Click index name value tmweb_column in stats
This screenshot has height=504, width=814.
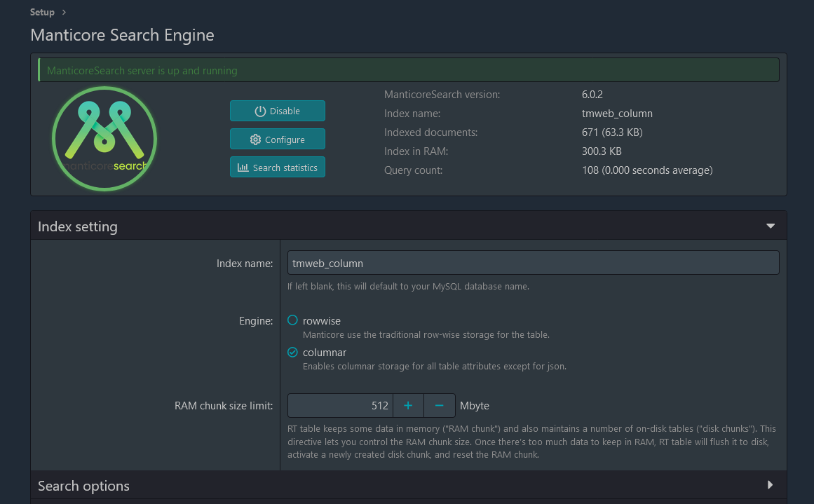(x=617, y=114)
